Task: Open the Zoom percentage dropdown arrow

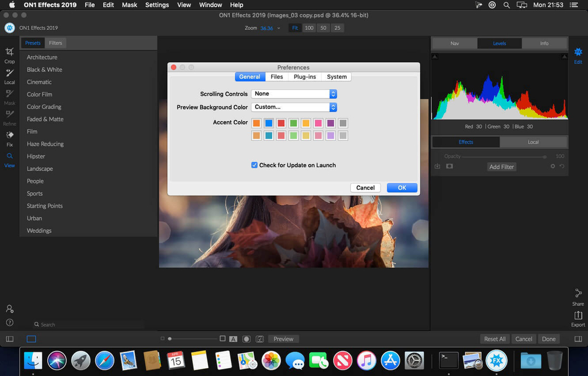Action: coord(279,28)
